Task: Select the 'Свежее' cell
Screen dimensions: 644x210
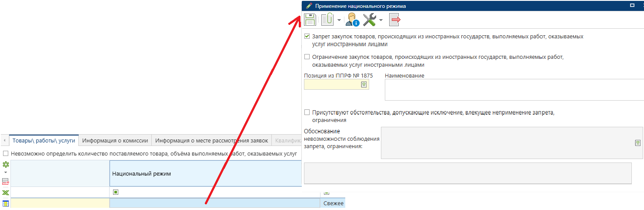Action: tap(333, 203)
